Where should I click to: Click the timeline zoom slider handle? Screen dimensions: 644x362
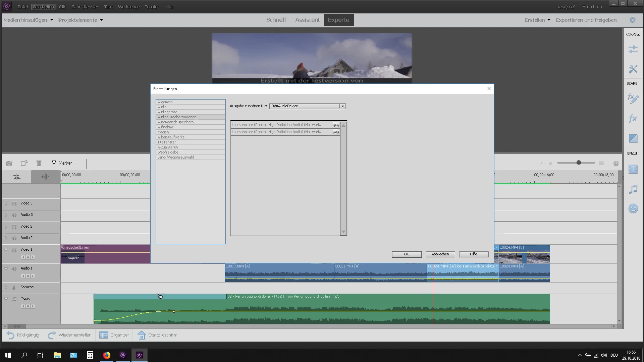click(579, 163)
